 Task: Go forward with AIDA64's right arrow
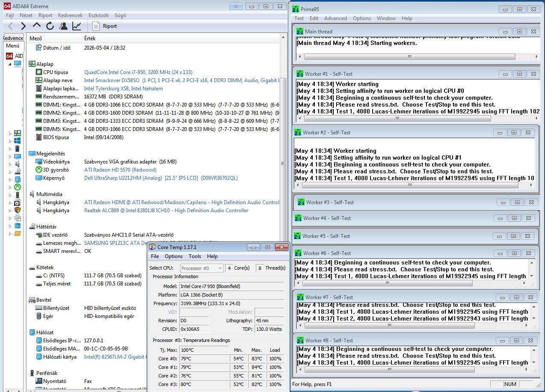24,26
